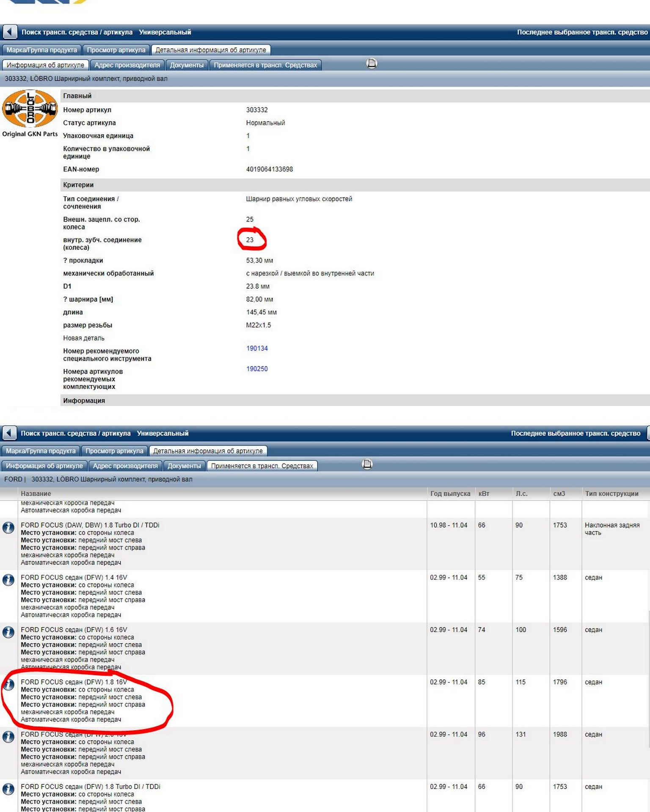Click the Год выпуска column header

[450, 494]
